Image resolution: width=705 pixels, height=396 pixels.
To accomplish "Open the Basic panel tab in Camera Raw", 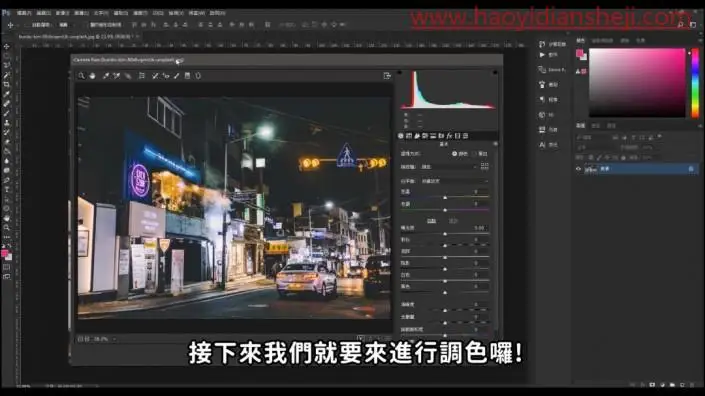I will click(401, 135).
